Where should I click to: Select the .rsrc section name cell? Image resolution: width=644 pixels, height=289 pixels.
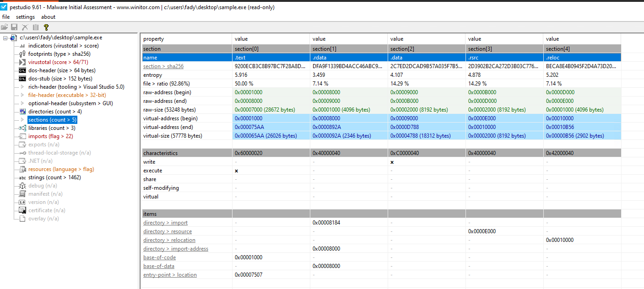coord(504,58)
